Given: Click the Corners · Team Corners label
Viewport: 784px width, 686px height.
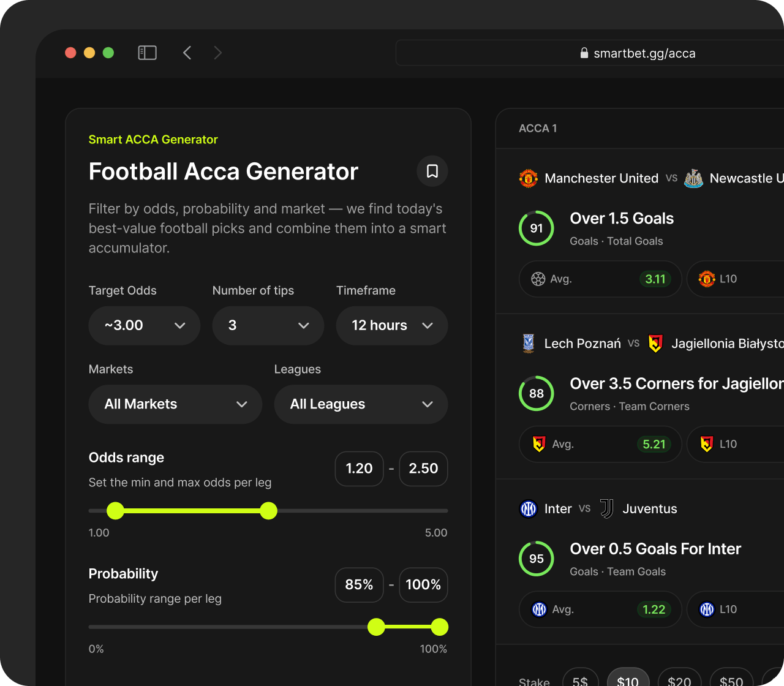Looking at the screenshot, I should (x=630, y=407).
